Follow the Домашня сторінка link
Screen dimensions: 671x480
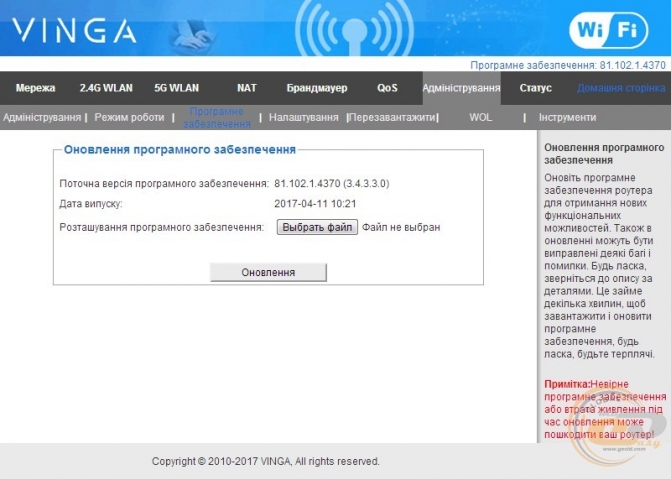click(x=621, y=88)
